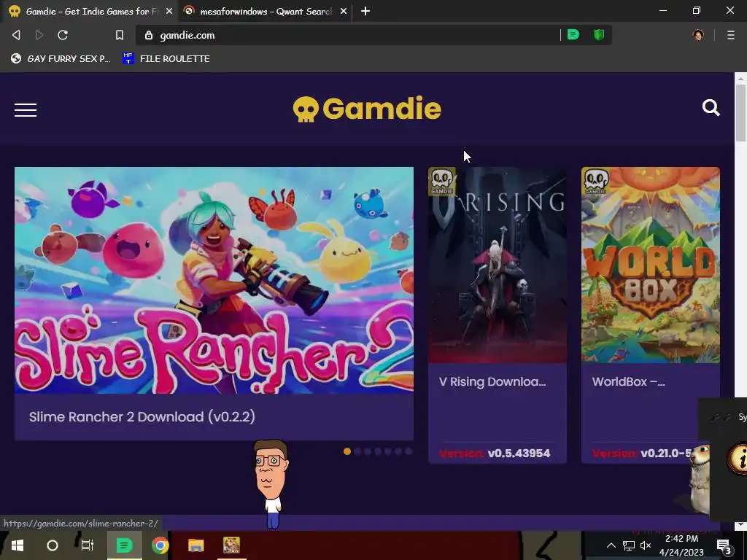This screenshot has width=747, height=560.
Task: Open the new tab with the plus button
Action: (x=365, y=11)
